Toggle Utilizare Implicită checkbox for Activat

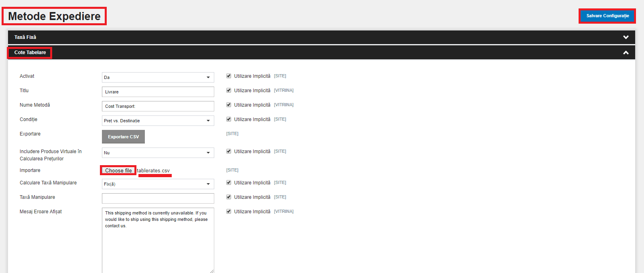click(x=229, y=76)
